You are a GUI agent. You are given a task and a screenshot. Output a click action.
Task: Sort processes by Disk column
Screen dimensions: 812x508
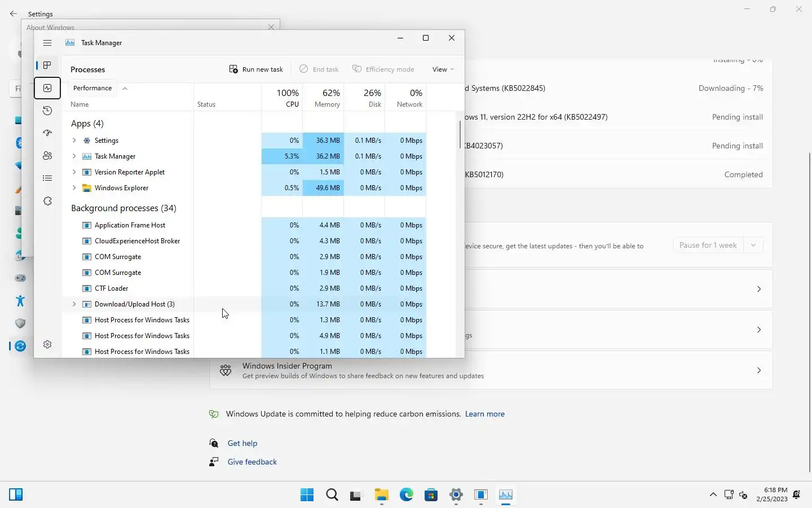click(364, 97)
